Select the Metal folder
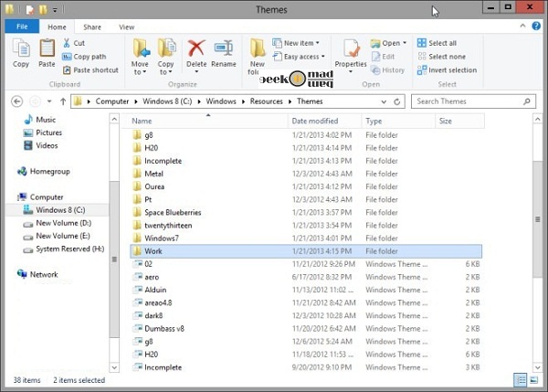 (x=306, y=174)
